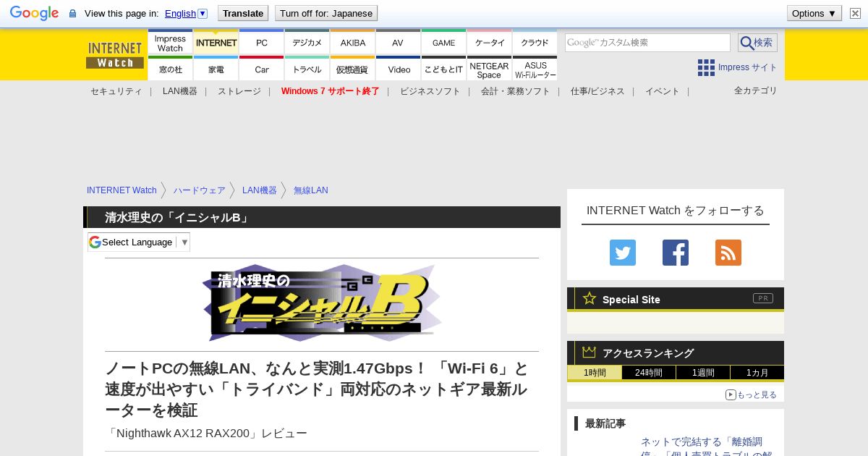Focus the Google カスタム検索 input field
868x456 pixels.
647,43
